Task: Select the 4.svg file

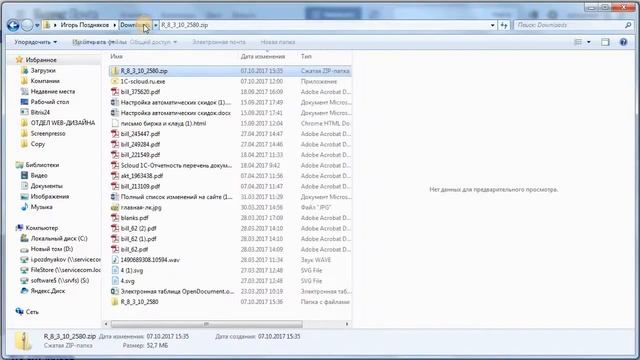Action: (127, 281)
